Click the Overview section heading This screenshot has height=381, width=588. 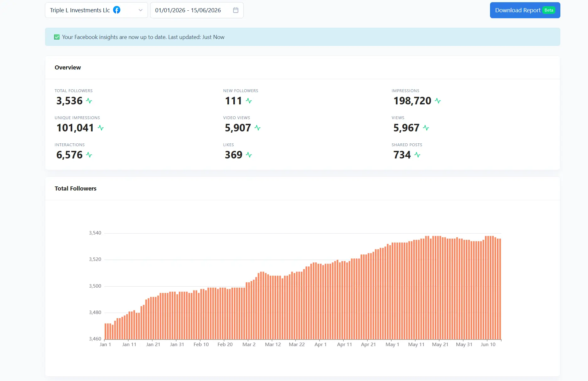click(68, 68)
